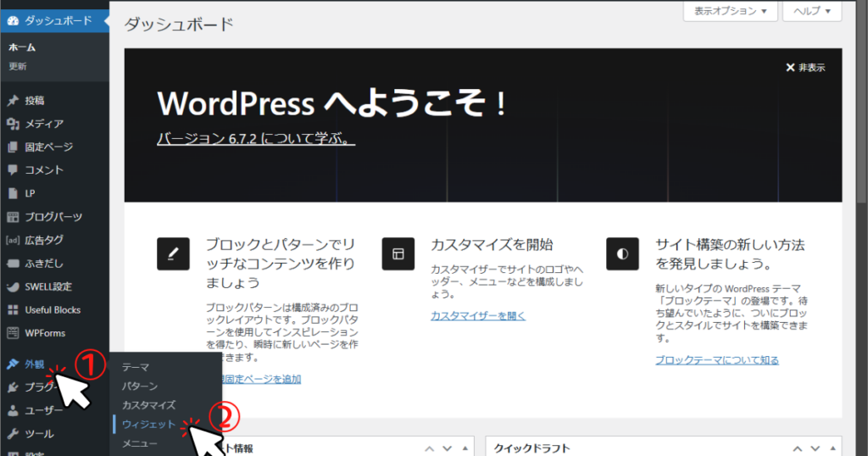Click the half-circle contrast icon in welcome panel
868x456 pixels.
click(x=622, y=254)
